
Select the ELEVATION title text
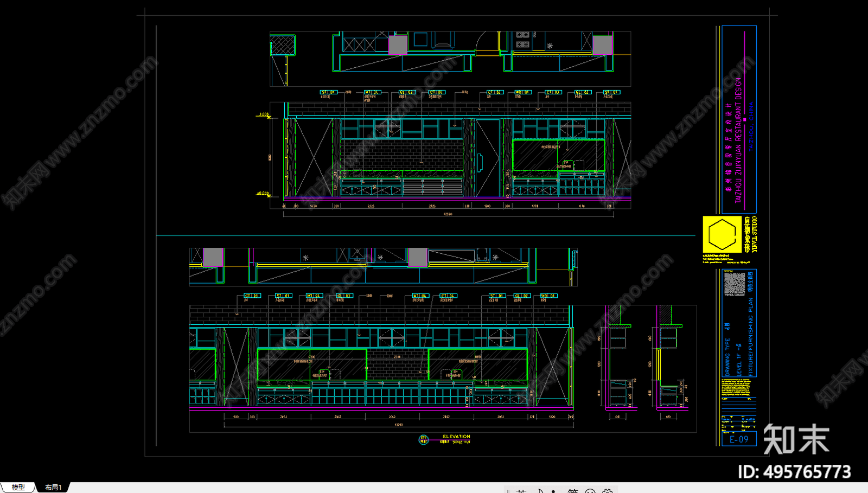point(456,437)
